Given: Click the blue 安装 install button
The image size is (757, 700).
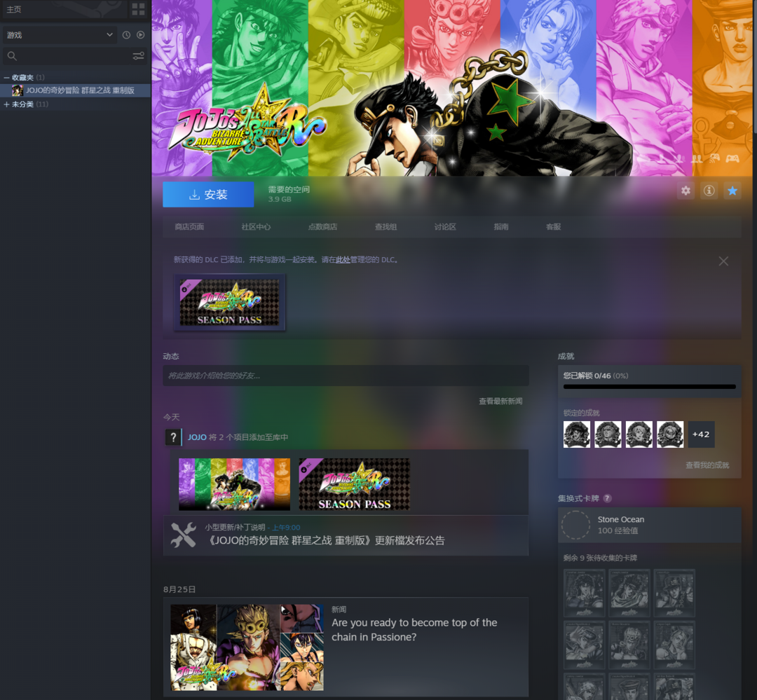Looking at the screenshot, I should pos(208,195).
